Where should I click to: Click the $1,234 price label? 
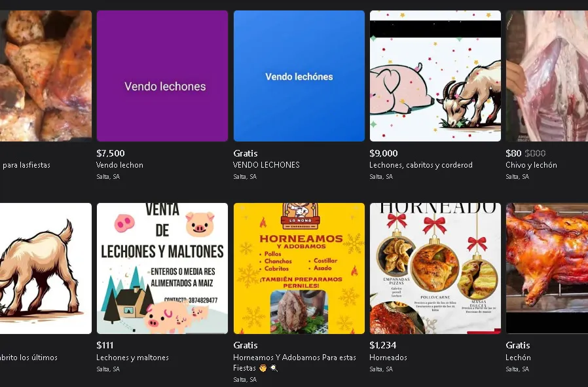383,345
